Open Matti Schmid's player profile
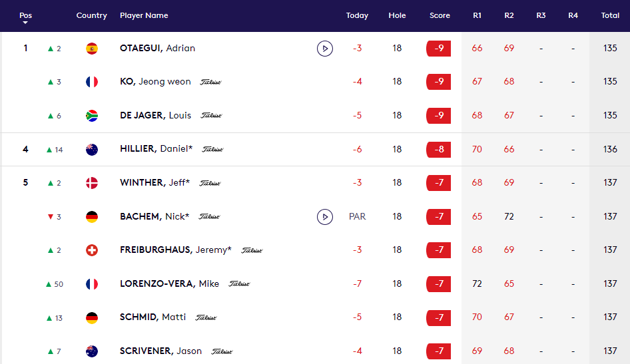This screenshot has height=364, width=630. pos(153,317)
